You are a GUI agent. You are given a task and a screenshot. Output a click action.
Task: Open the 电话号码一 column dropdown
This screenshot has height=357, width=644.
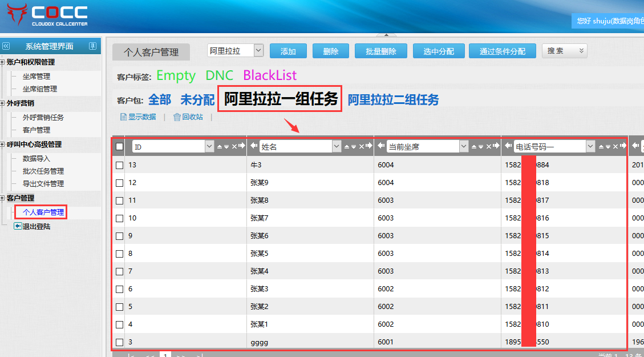point(590,147)
